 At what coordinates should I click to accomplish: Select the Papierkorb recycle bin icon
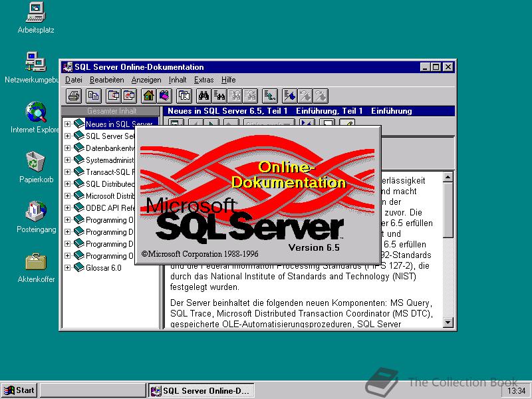click(36, 168)
